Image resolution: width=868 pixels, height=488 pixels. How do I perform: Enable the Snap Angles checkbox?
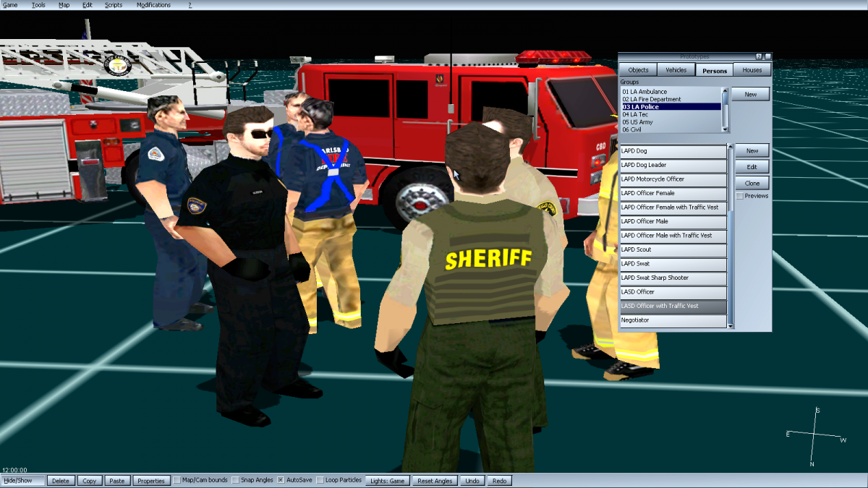(236, 481)
